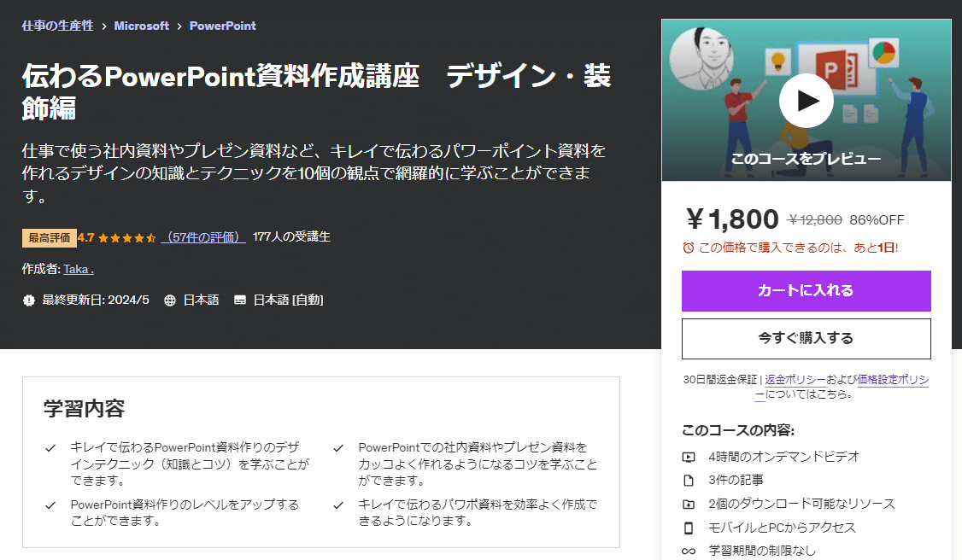Click the mobile access phone icon

(x=689, y=528)
